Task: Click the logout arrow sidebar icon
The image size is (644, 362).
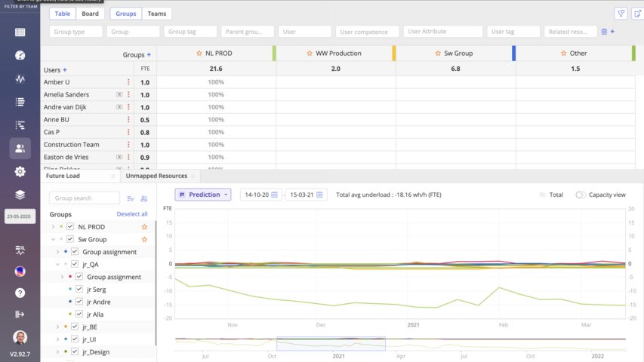Action: pyautogui.click(x=20, y=314)
